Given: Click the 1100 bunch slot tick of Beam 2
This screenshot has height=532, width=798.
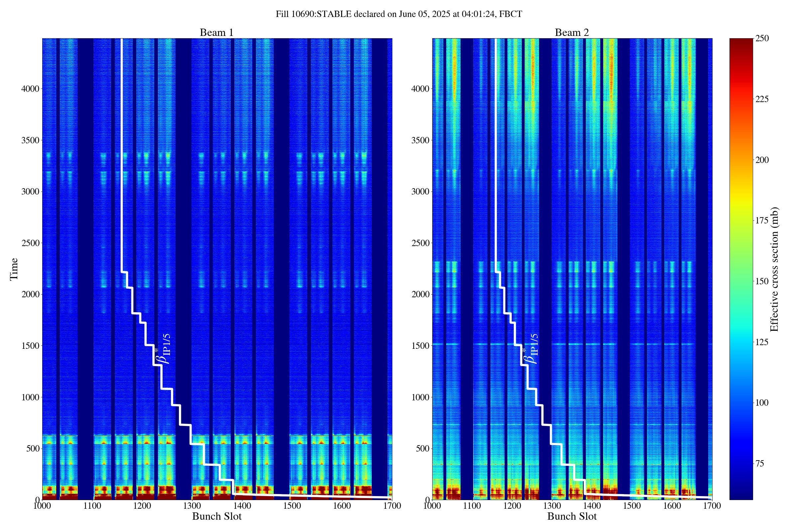Looking at the screenshot, I should click(x=472, y=506).
